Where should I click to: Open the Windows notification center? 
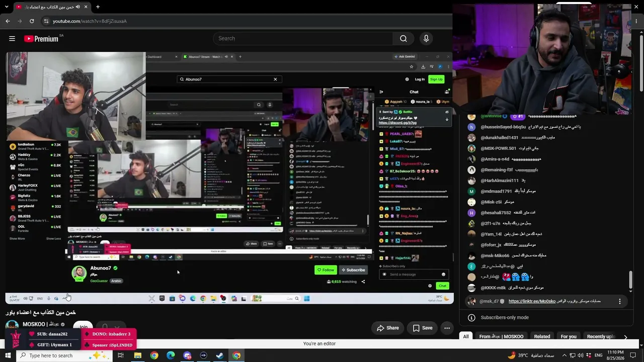633,355
